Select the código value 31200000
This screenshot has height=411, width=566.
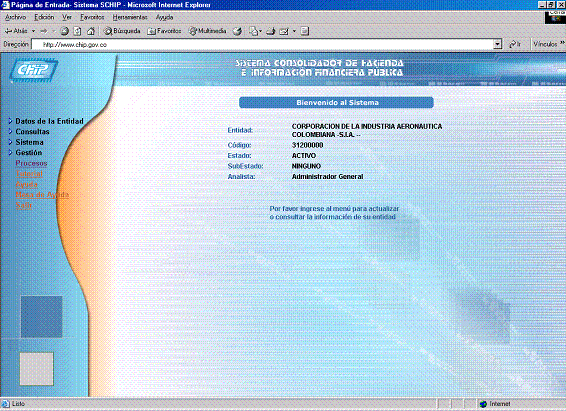307,145
